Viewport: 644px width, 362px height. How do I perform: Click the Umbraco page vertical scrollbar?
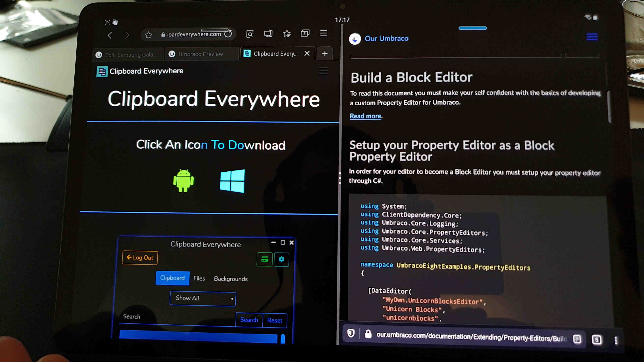pos(609,107)
